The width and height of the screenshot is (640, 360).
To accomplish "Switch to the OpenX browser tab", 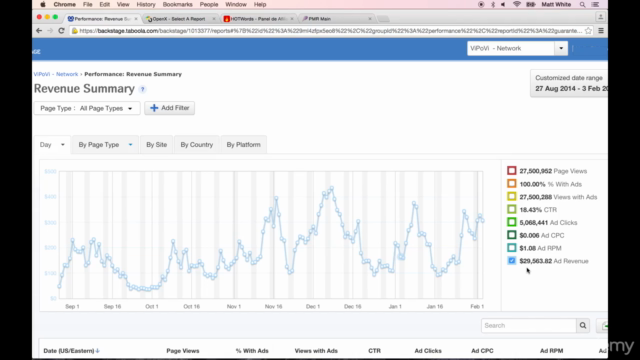I will pyautogui.click(x=178, y=19).
